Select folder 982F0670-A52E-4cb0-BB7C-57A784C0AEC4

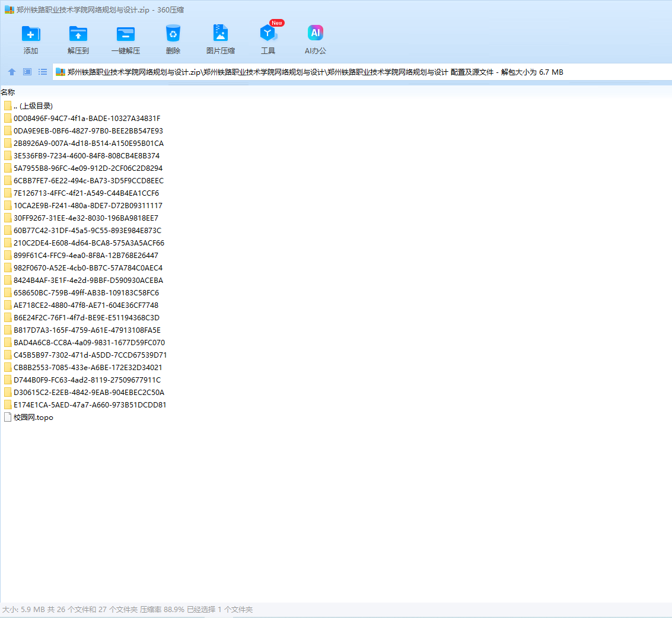tap(84, 267)
